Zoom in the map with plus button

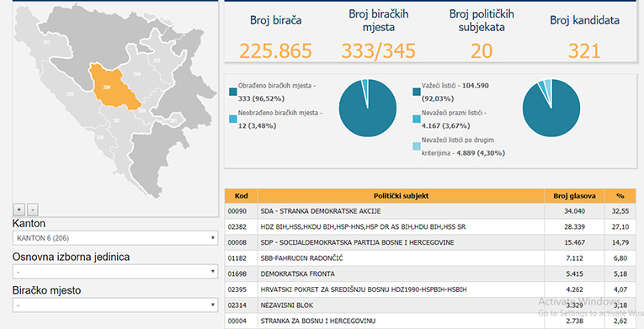point(19,210)
